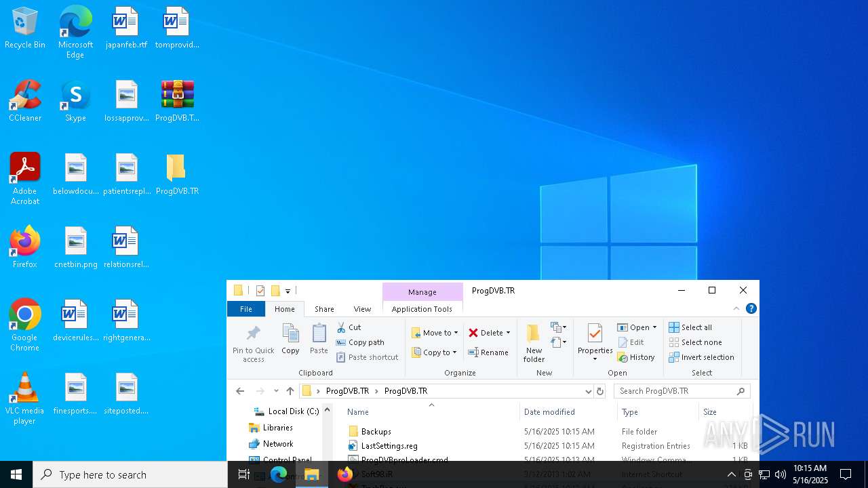
Task: Expand the Open button dropdown
Action: tap(654, 327)
